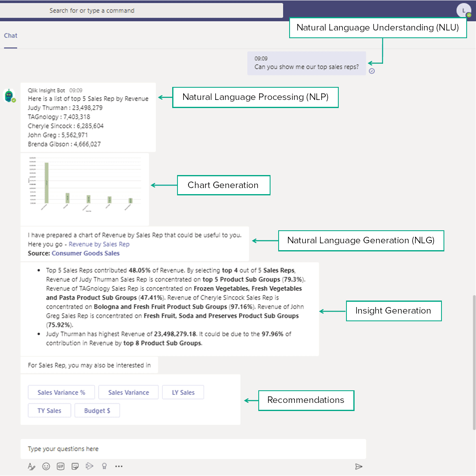Screen dimensions: 476x476
Task: Click the message sent status checkmark
Action: coord(372,71)
